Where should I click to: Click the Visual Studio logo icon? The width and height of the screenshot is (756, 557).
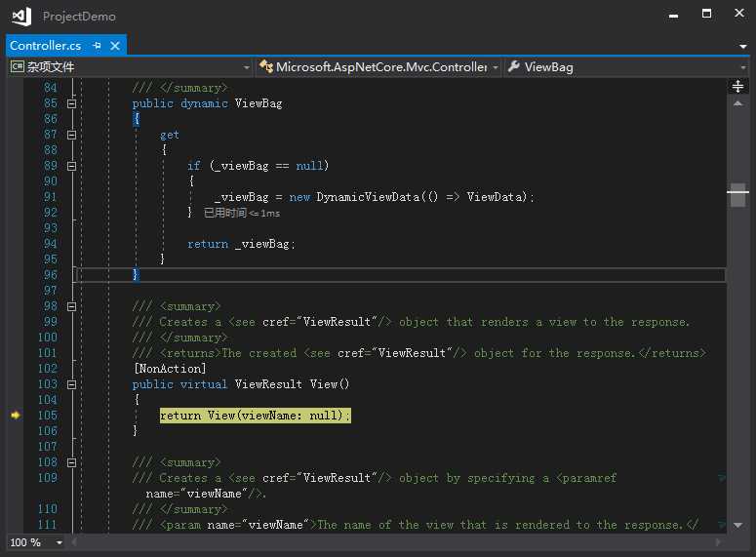tap(21, 16)
